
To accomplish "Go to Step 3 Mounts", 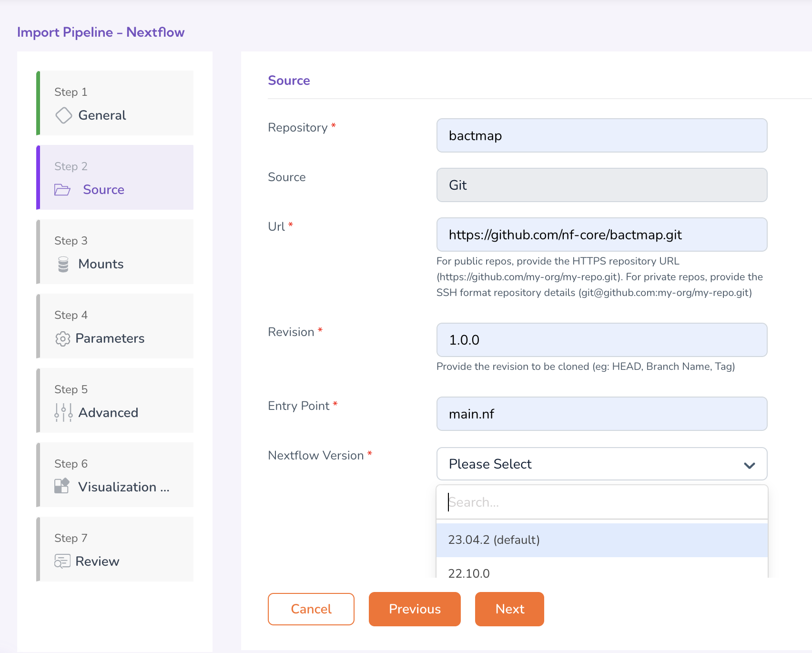I will click(115, 252).
